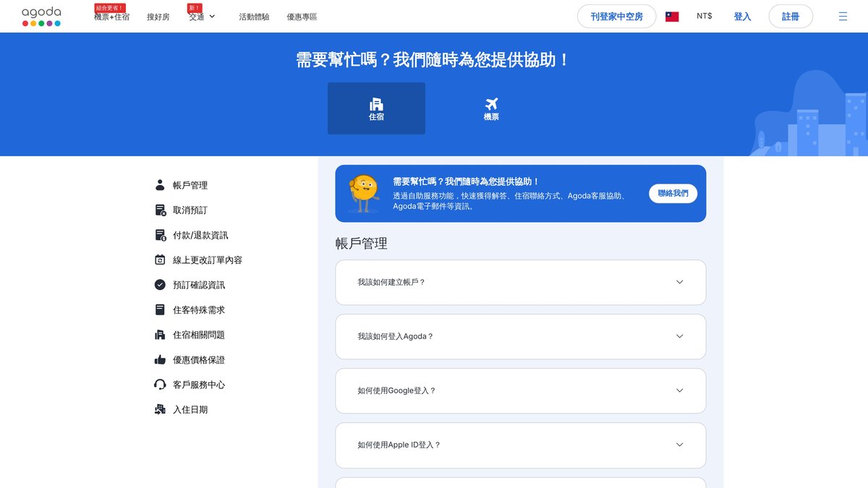Click the 新！ red badge
The width and height of the screenshot is (868, 488).
coord(195,7)
